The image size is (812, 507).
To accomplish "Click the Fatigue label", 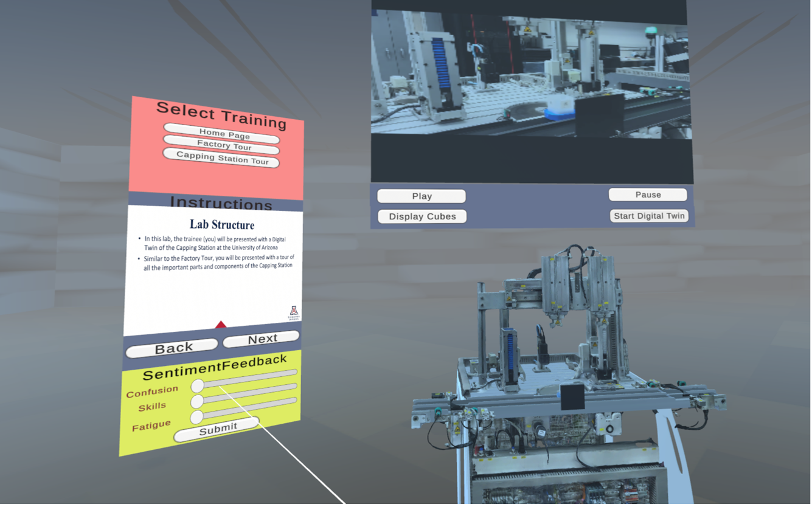I will pos(151,426).
